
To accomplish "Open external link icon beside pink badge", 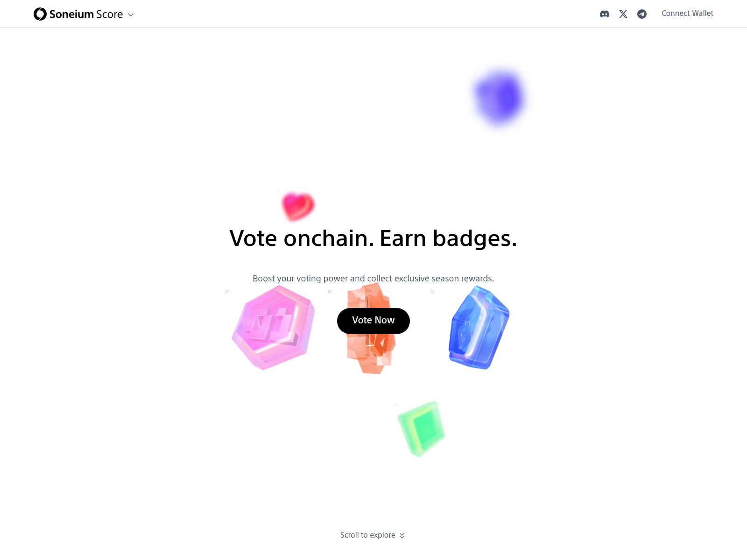I will pyautogui.click(x=227, y=292).
